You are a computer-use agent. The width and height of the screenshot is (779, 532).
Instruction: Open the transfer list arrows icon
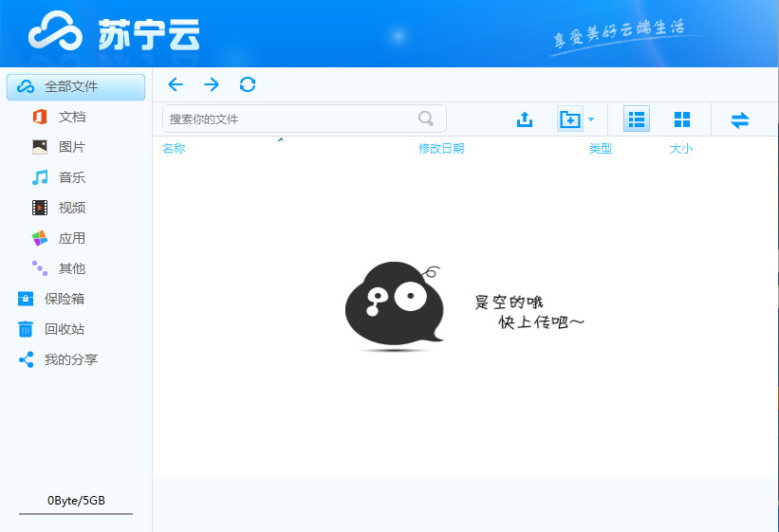click(740, 119)
